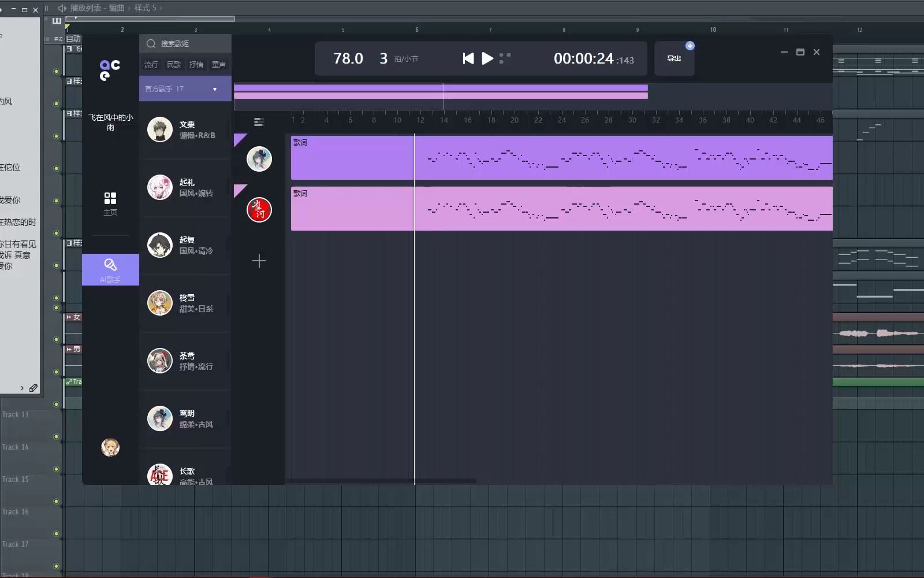Filter singers by 民歌 tag
Image resolution: width=924 pixels, height=578 pixels.
click(x=174, y=65)
